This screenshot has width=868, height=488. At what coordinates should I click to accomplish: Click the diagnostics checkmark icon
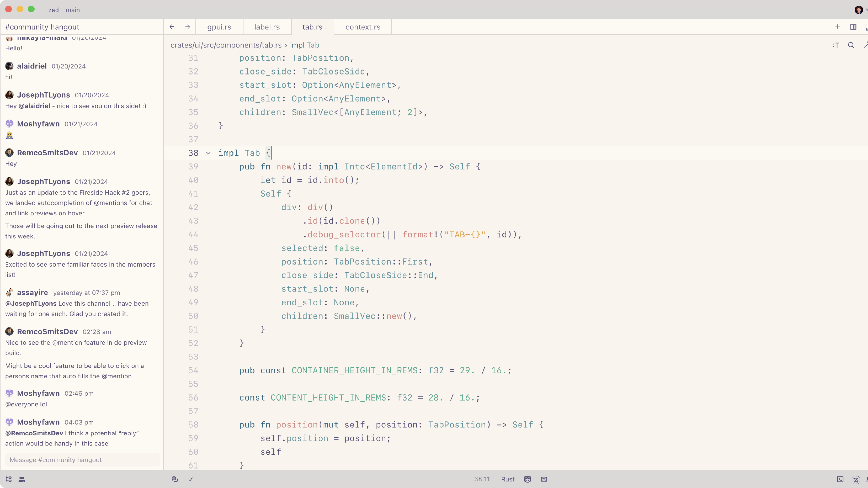pyautogui.click(x=191, y=479)
